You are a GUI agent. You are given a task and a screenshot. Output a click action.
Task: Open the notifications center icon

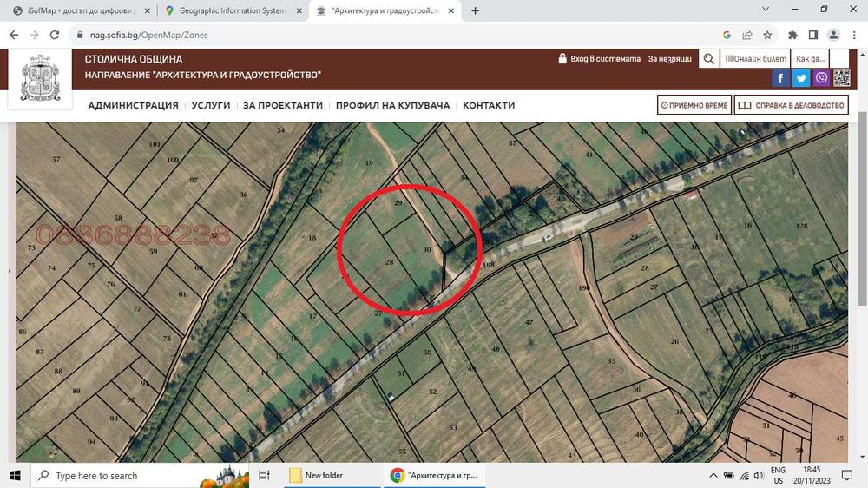[847, 475]
